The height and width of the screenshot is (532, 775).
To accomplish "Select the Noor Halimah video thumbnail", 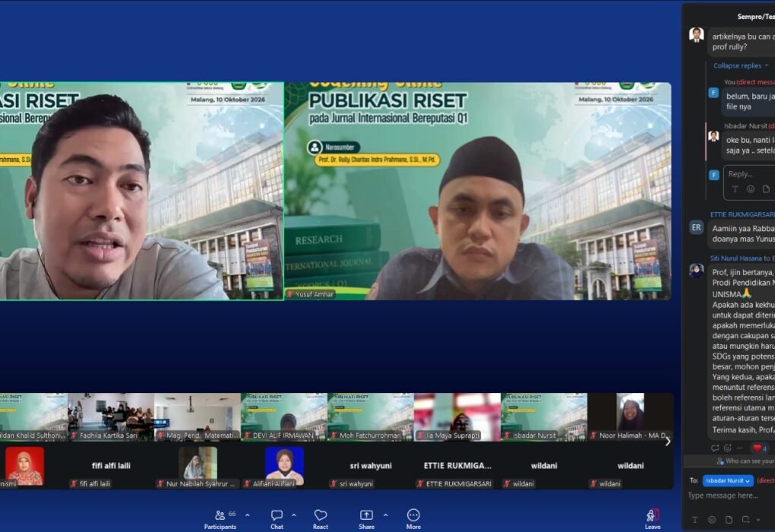I will pos(630,416).
